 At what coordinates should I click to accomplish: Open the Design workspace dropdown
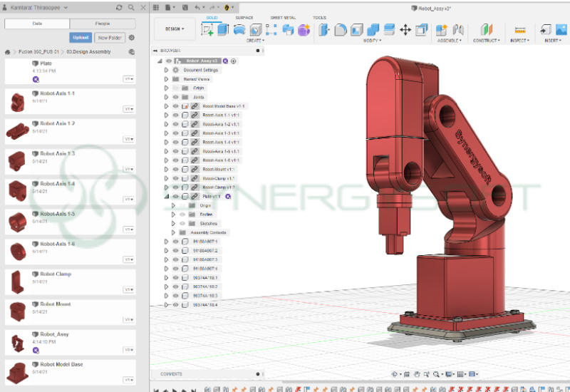pyautogui.click(x=175, y=29)
